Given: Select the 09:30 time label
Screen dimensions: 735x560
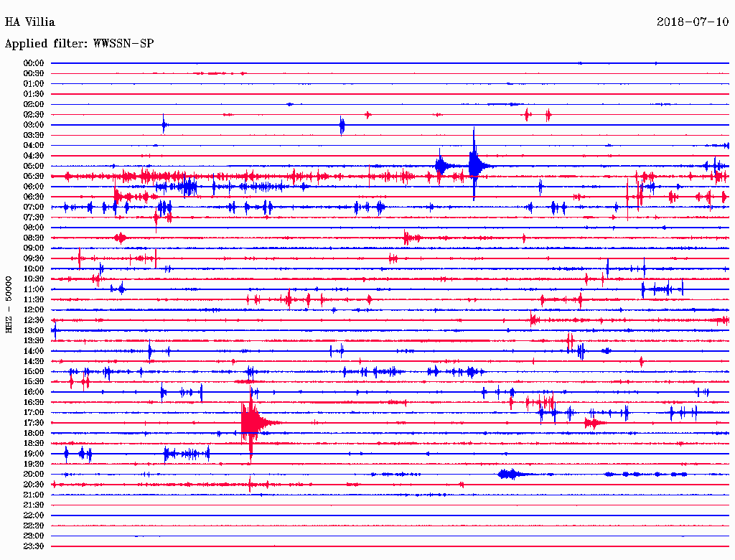Looking at the screenshot, I should click(34, 258).
